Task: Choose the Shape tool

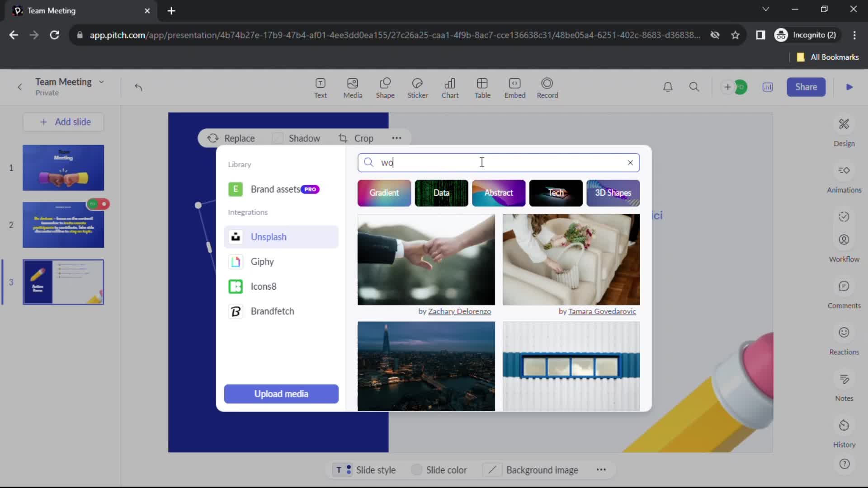Action: point(385,88)
